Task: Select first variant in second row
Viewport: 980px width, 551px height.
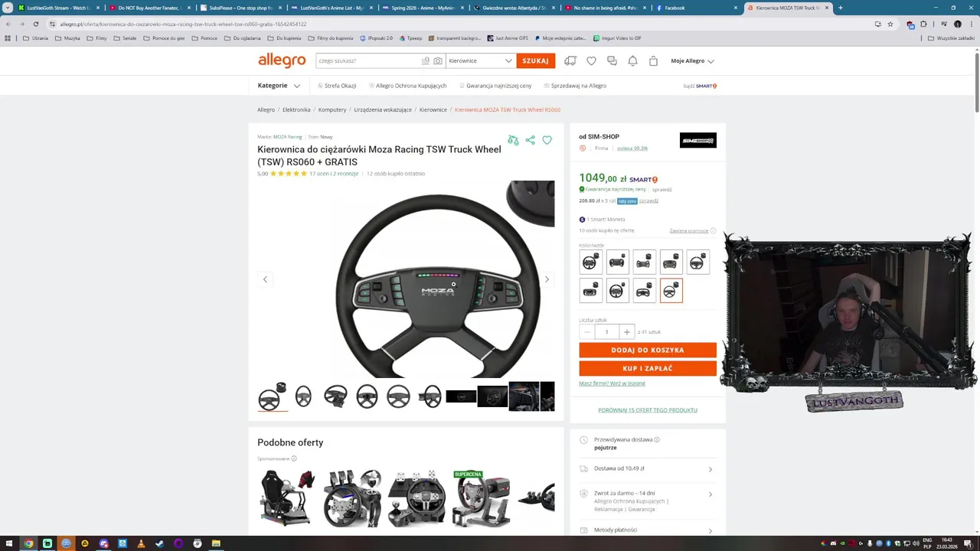Action: [590, 291]
